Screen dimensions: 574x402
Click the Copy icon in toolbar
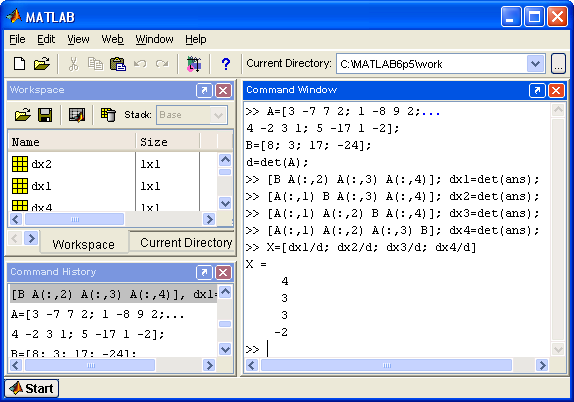point(95,64)
